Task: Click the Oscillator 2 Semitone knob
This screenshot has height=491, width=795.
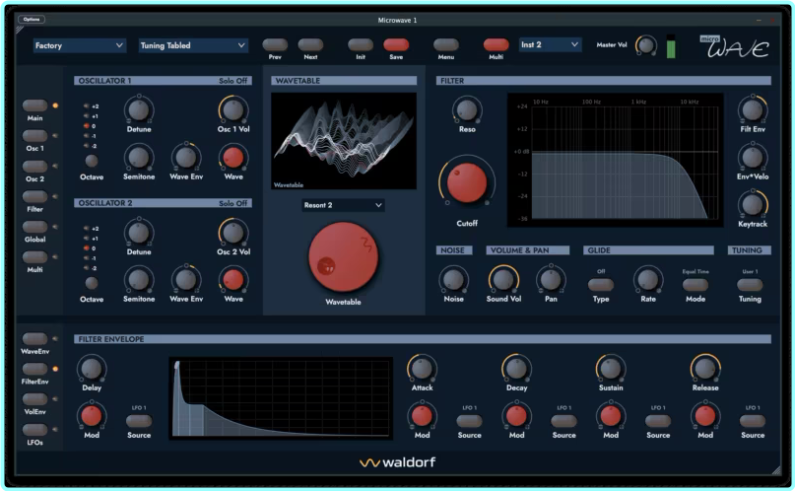Action: (139, 279)
